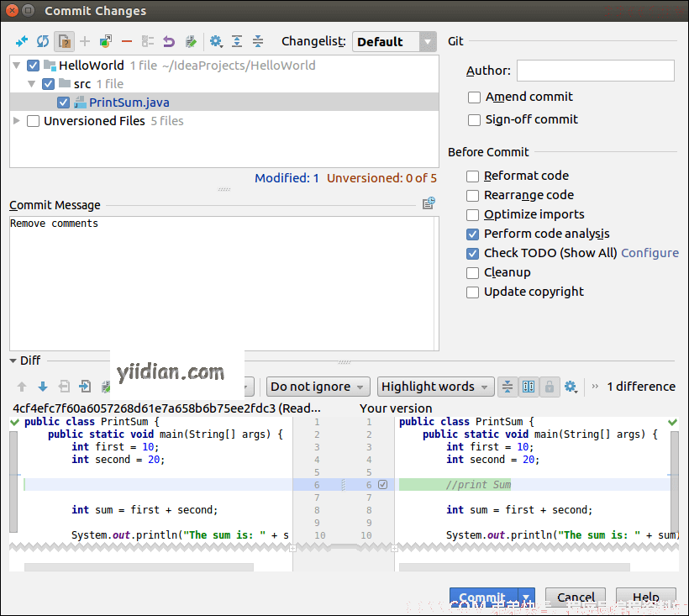Click the red Delete icon
689x616 pixels.
coord(127,42)
